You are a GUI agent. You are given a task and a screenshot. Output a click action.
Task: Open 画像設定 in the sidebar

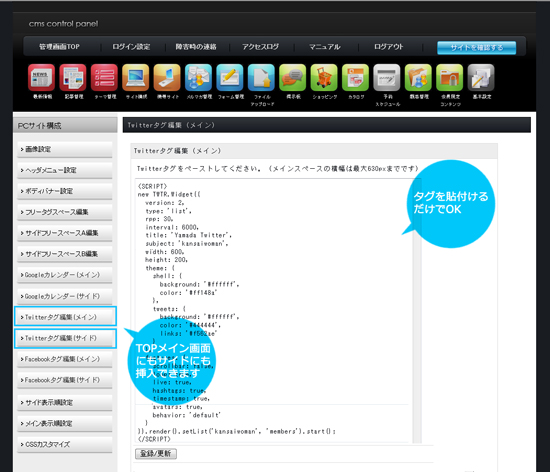(x=65, y=149)
